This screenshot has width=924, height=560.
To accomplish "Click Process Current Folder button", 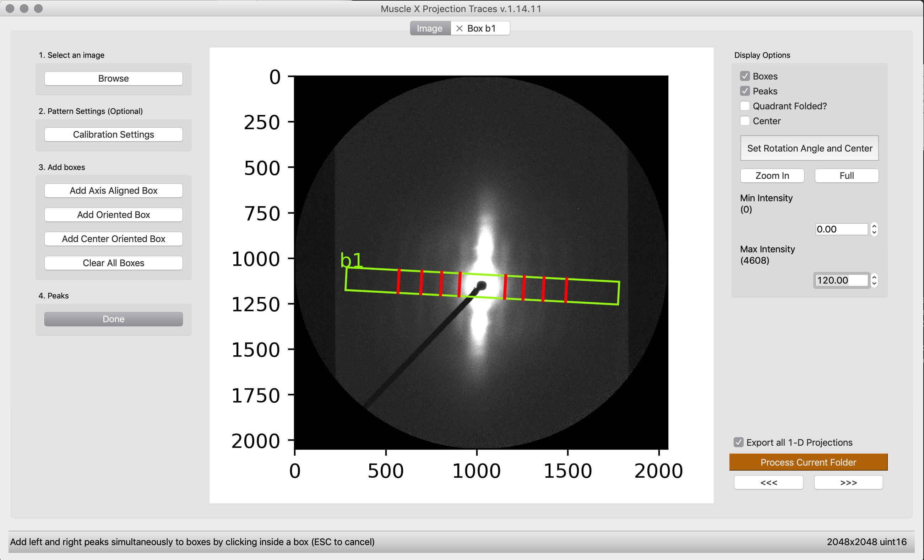I will tap(808, 462).
